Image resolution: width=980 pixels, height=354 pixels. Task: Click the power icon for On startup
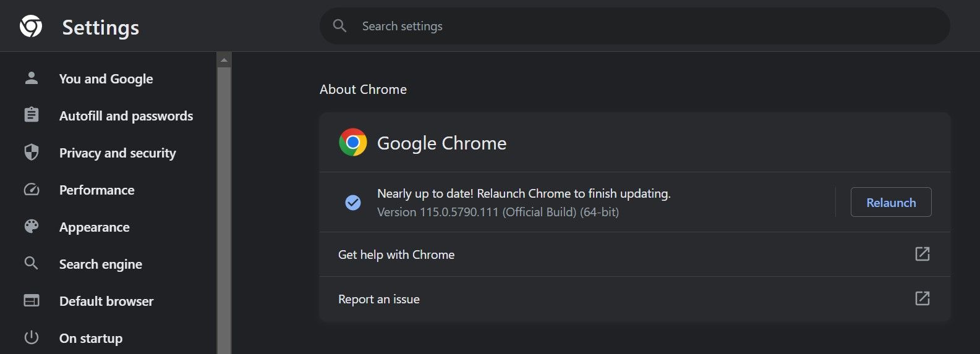coord(31,338)
